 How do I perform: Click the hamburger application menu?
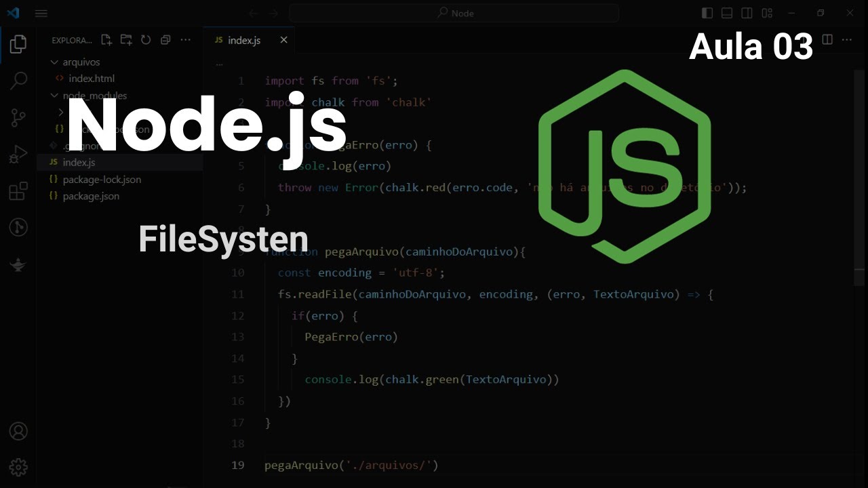pos(41,13)
